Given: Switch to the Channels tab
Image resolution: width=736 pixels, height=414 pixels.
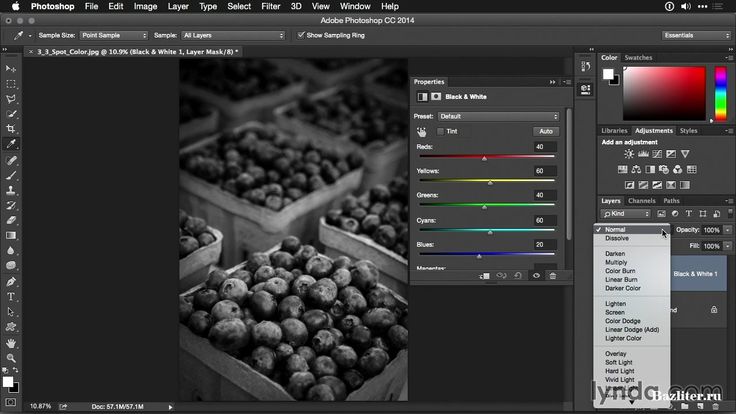Looking at the screenshot, I should [641, 201].
